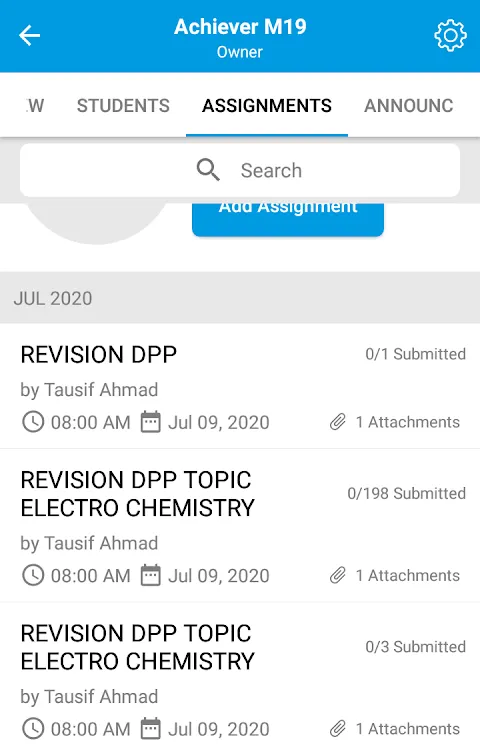Open settings gear icon

(x=450, y=36)
